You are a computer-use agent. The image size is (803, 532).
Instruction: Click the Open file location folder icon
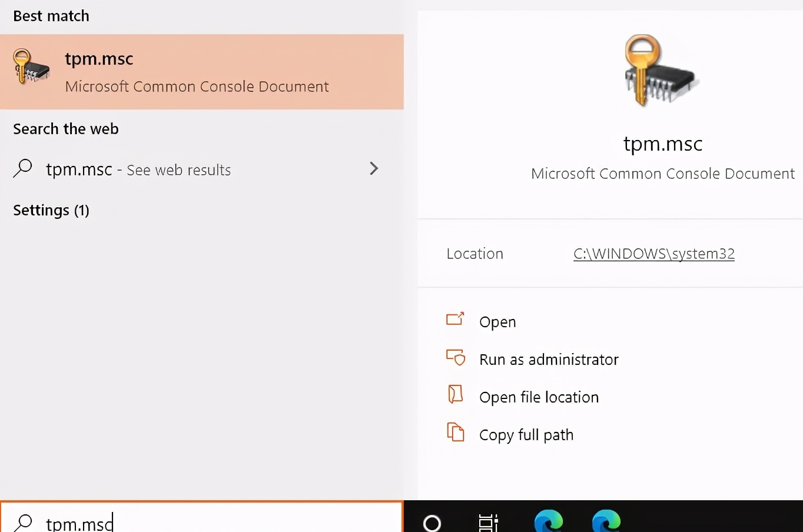[x=455, y=395]
